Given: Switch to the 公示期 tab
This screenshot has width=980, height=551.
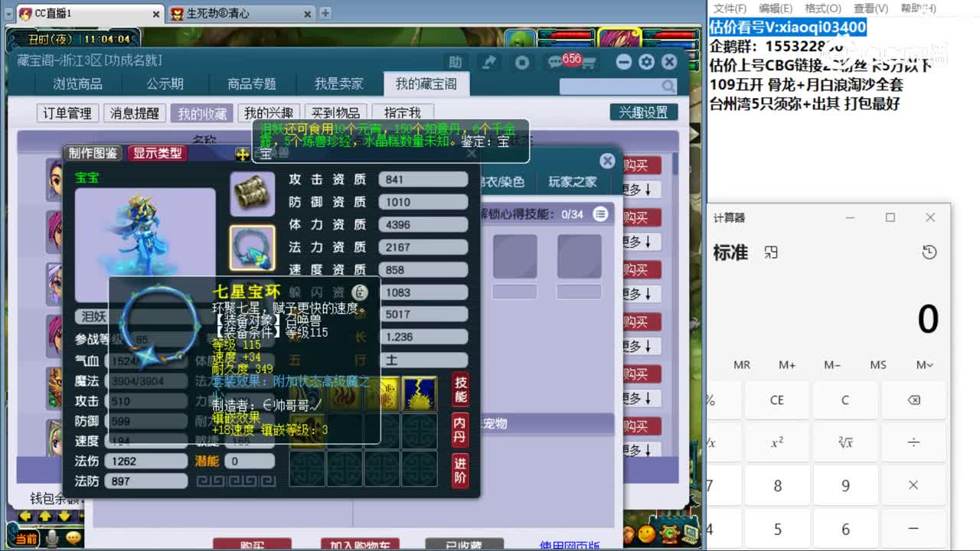Looking at the screenshot, I should pyautogui.click(x=165, y=84).
